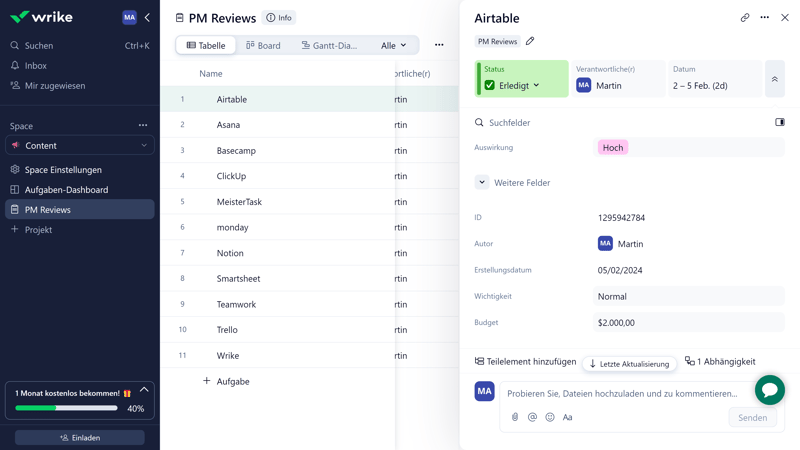Click the ID value 1295942784
The image size is (800, 450).
click(x=621, y=218)
